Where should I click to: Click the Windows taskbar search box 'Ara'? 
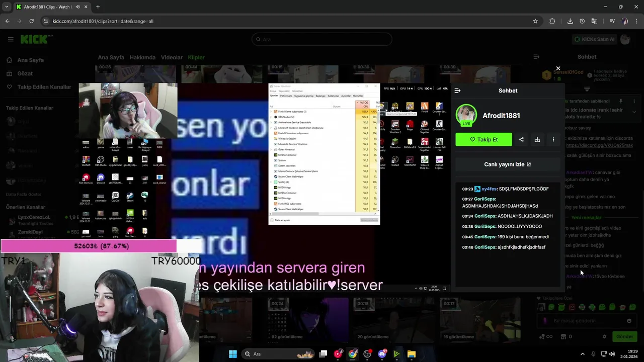click(x=278, y=354)
